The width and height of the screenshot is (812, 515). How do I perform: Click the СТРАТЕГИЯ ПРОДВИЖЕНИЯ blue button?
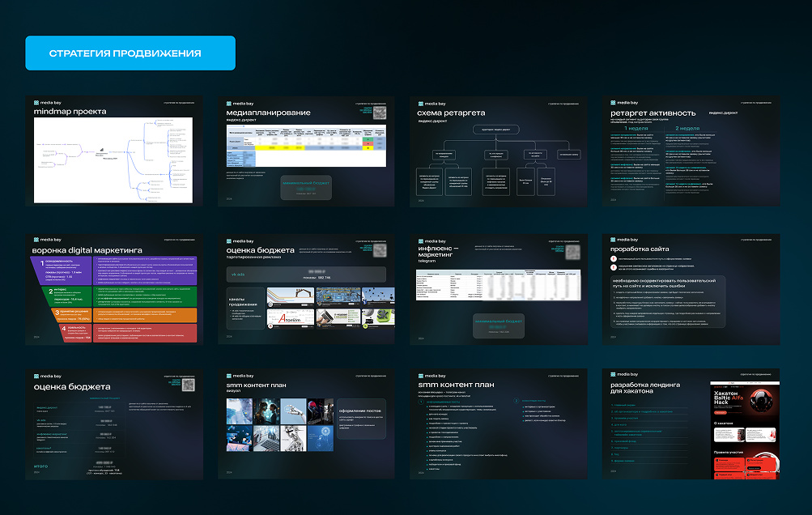130,53
